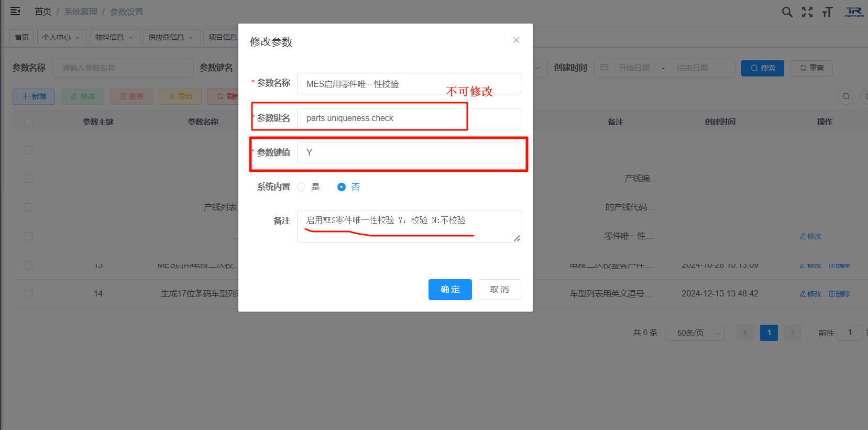Click the calendar icon in date range field

pyautogui.click(x=604, y=68)
